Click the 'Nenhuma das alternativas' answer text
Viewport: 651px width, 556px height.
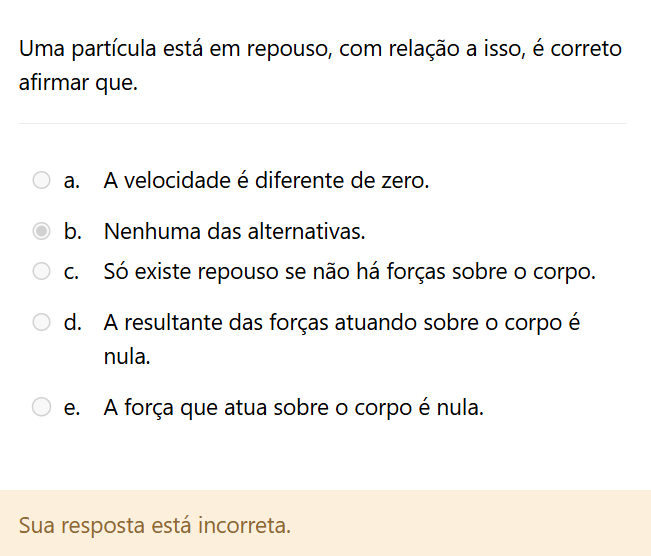(x=234, y=232)
